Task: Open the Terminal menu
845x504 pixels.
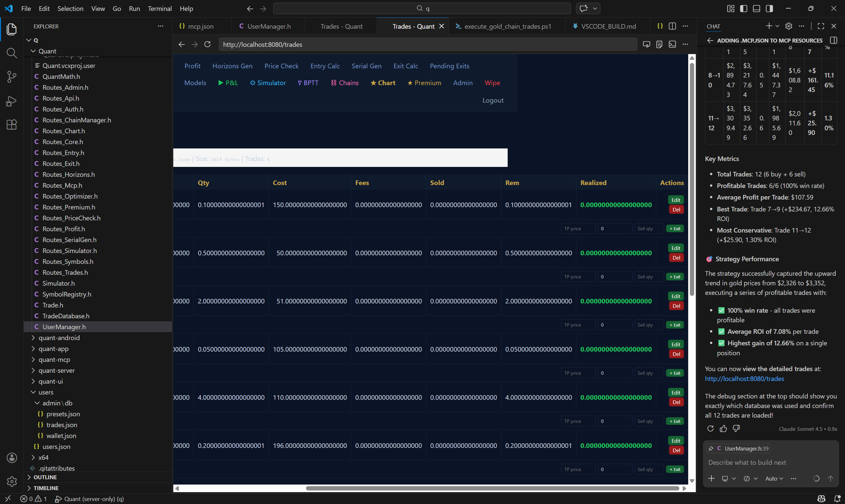Action: click(159, 9)
